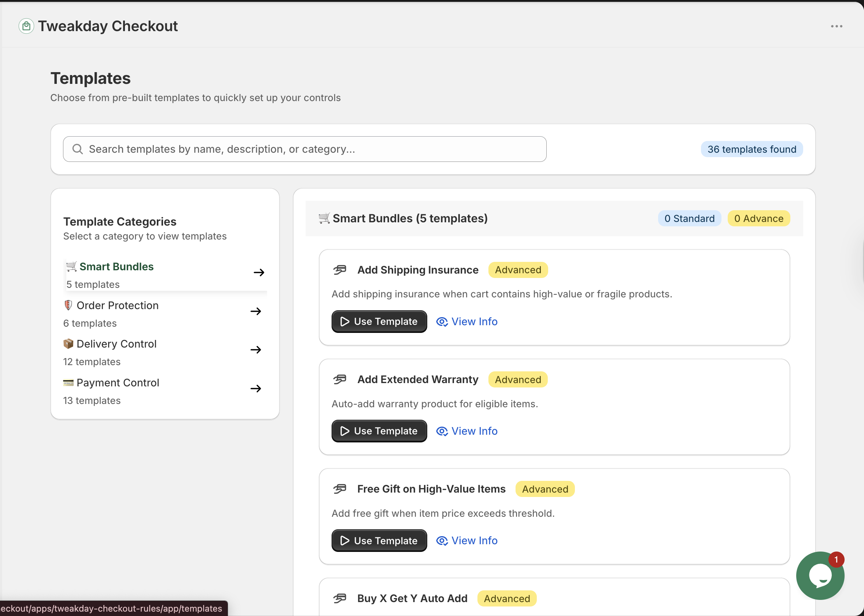864x616 pixels.
Task: Click the arrow beside Payment Control
Action: pyautogui.click(x=256, y=389)
